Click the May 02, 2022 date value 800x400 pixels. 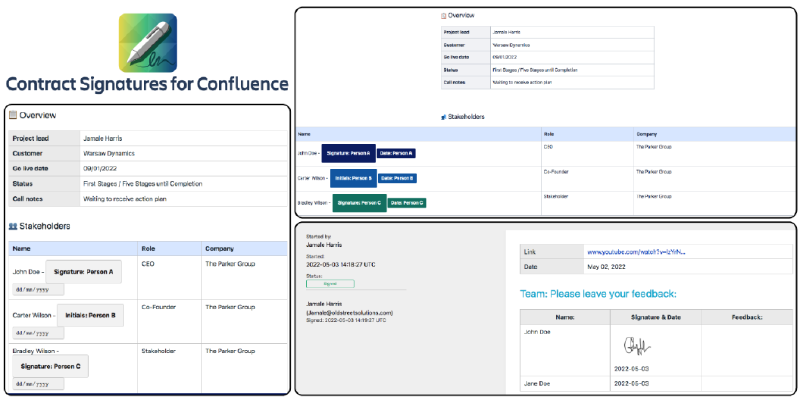[x=607, y=267]
